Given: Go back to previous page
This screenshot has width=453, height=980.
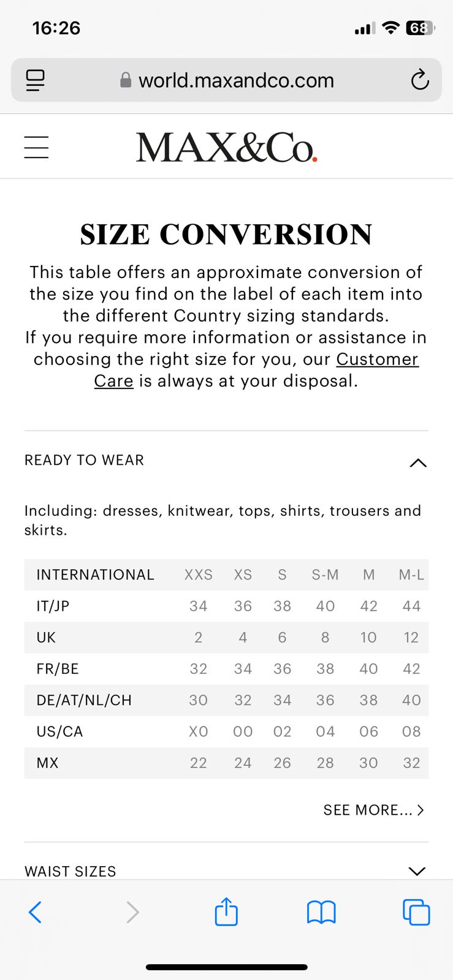Looking at the screenshot, I should [36, 912].
